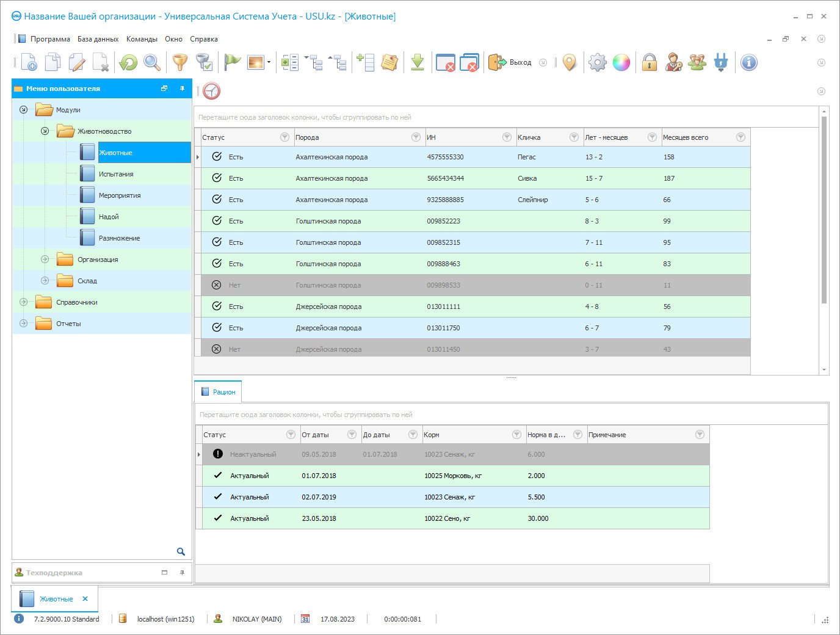This screenshot has height=635, width=840.
Task: Click the padlock icon in the toolbar
Action: 650,62
